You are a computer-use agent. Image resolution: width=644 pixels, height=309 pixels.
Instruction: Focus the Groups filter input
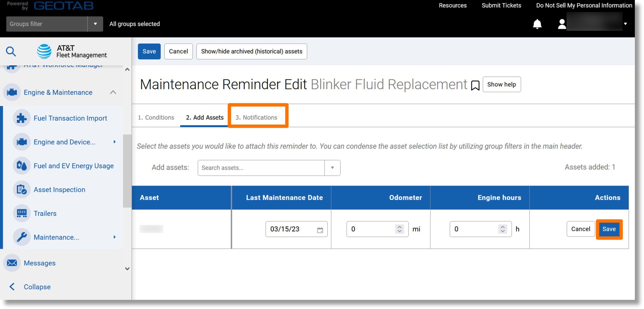tap(47, 24)
